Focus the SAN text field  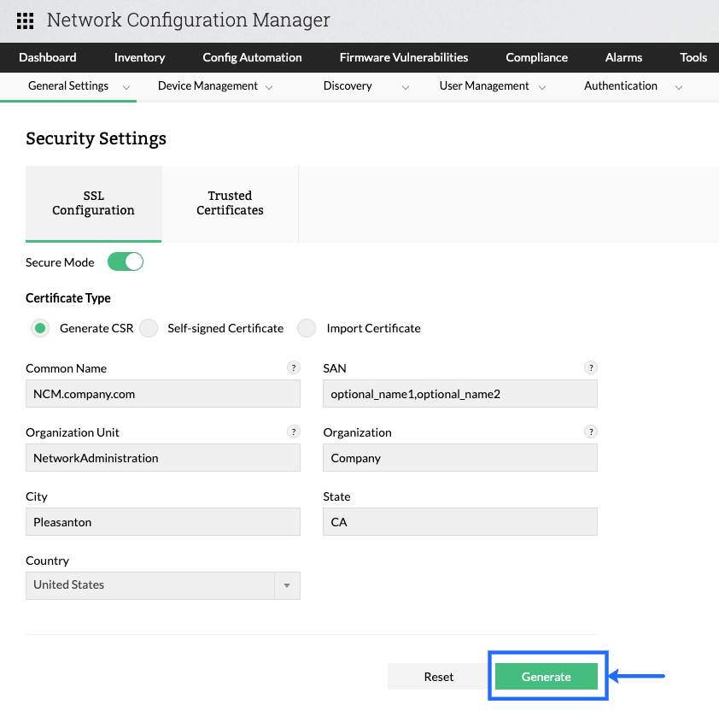point(460,394)
